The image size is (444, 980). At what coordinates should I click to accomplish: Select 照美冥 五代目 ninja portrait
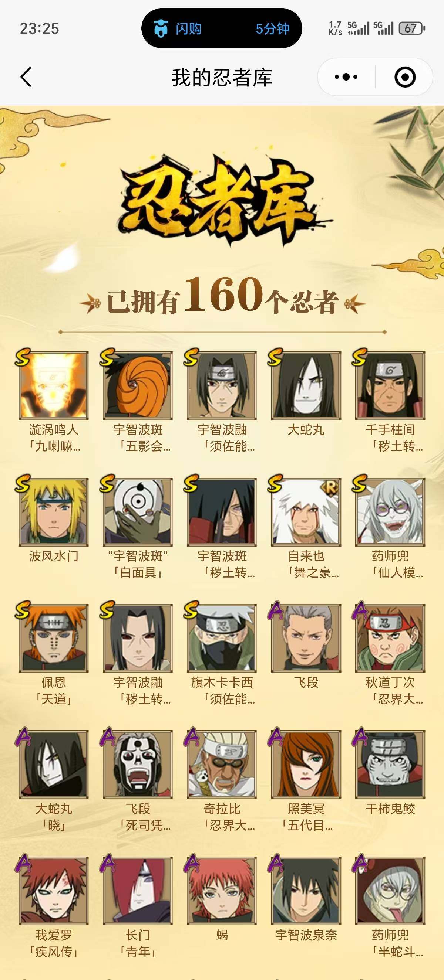(x=306, y=764)
